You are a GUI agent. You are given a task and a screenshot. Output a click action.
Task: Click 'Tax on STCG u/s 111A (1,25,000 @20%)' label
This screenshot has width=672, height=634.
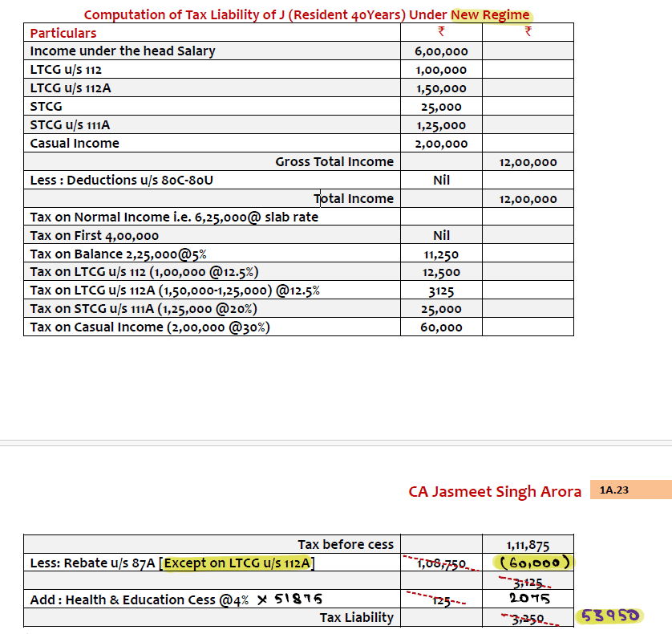point(144,309)
